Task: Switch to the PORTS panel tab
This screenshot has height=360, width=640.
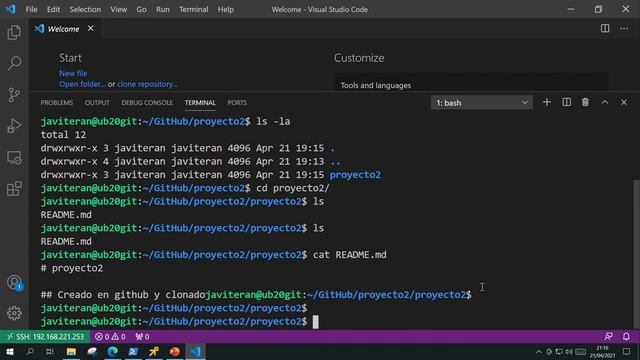Action: click(237, 103)
